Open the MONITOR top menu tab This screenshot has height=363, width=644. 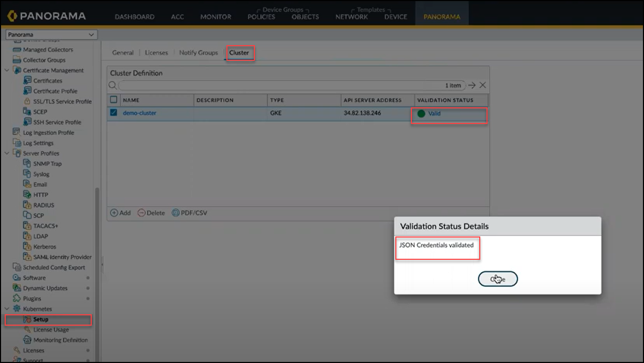tap(216, 17)
